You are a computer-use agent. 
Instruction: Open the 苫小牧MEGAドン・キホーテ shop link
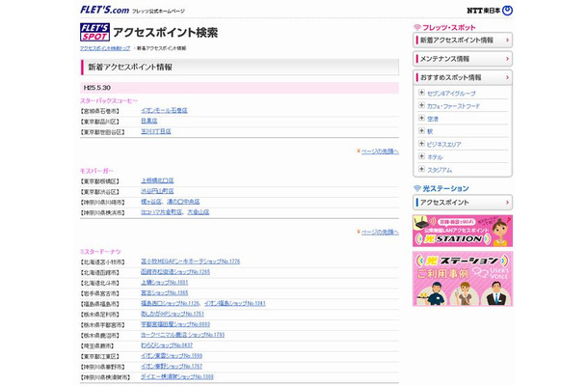pyautogui.click(x=190, y=262)
